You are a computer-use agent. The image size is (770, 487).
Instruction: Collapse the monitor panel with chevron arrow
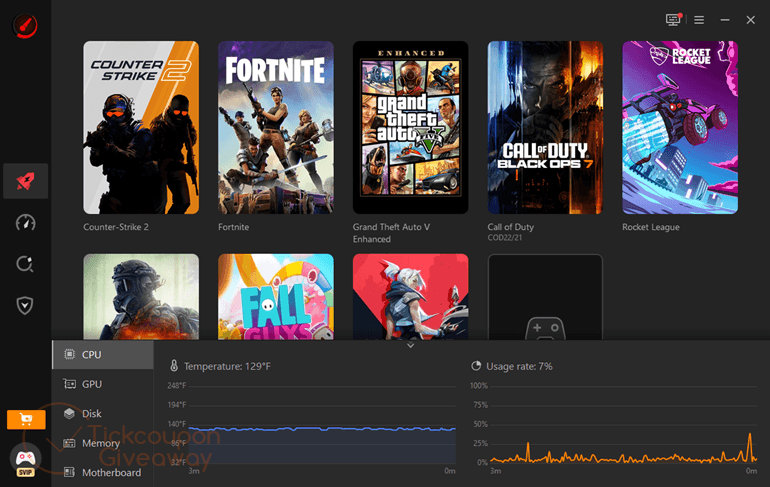click(x=411, y=346)
